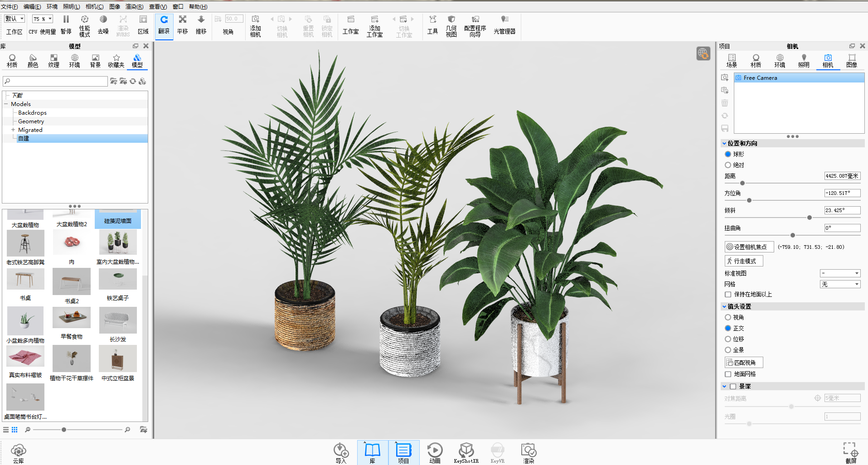Open the 标准视图 dropdown
The image size is (868, 465).
840,273
